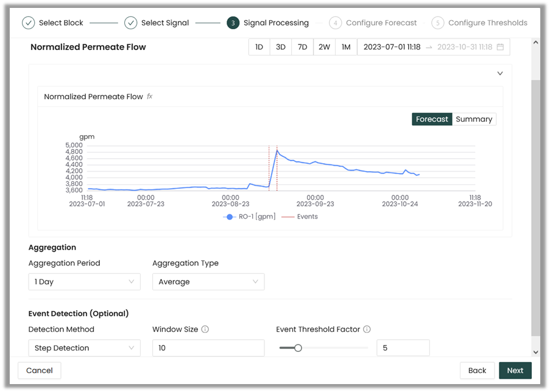Open the Aggregation Period dropdown
The width and height of the screenshot is (550, 392).
tap(84, 282)
